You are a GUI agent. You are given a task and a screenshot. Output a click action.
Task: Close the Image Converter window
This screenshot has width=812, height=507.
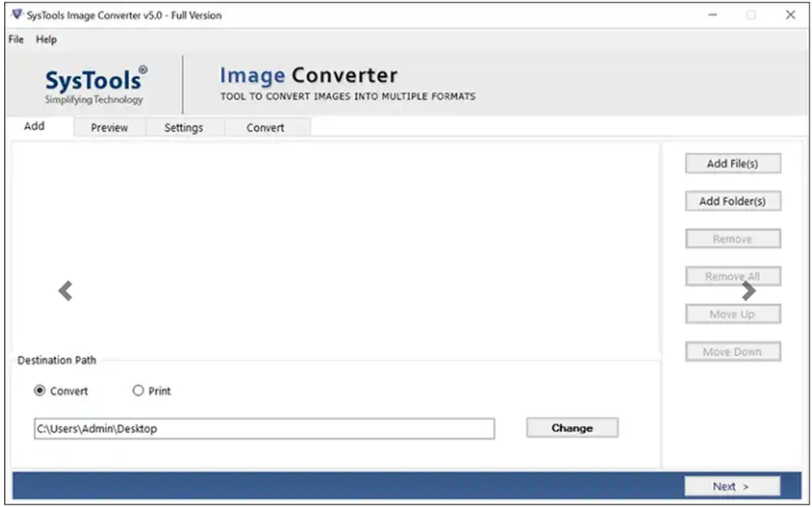(790, 15)
